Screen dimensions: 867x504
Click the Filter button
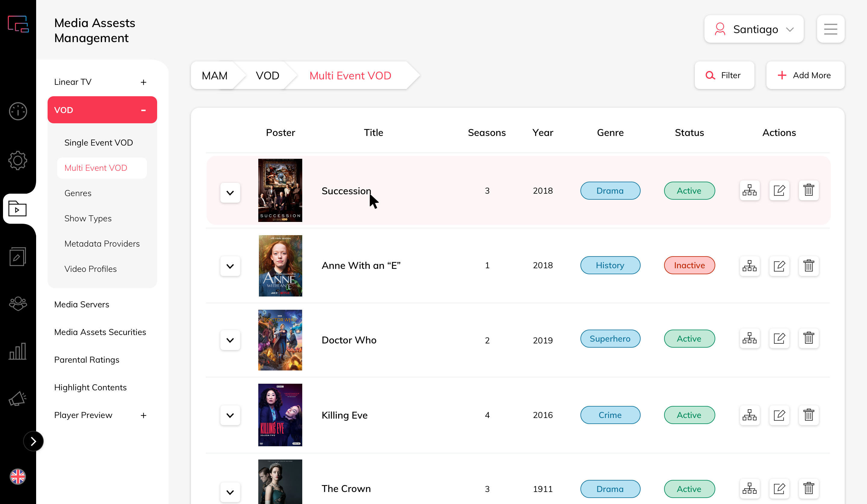724,75
